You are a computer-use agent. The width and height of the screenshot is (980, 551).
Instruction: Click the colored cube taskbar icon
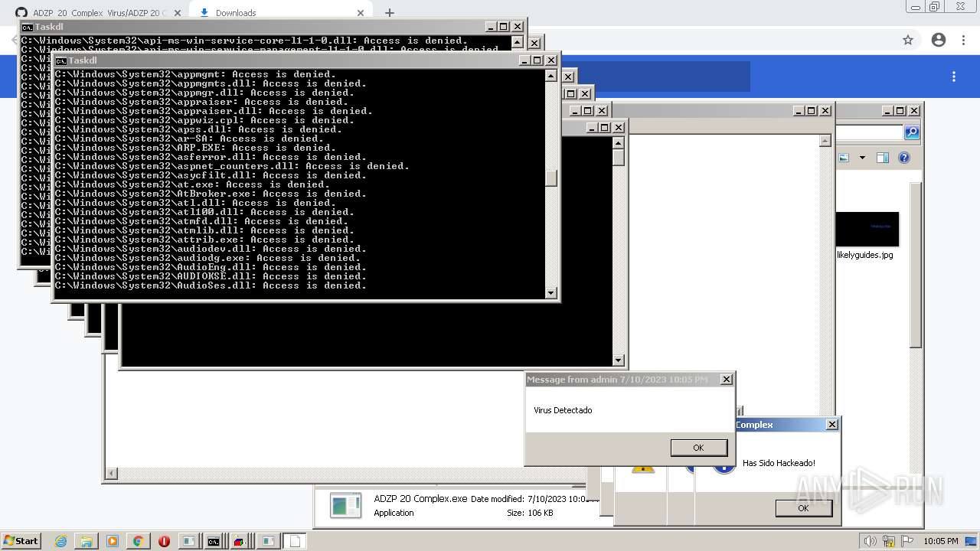(240, 541)
